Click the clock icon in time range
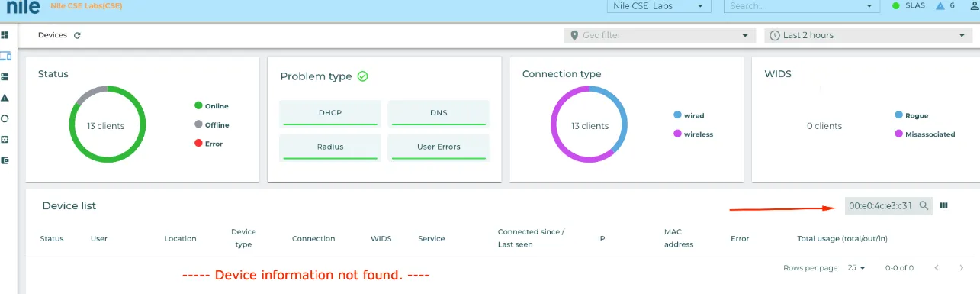The height and width of the screenshot is (294, 980). click(775, 35)
